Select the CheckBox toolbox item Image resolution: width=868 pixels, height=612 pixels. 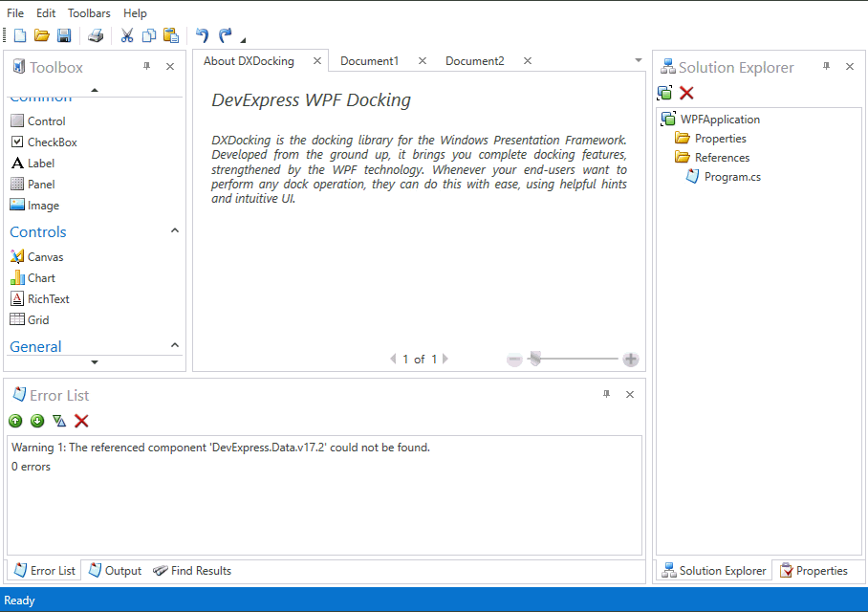pos(44,142)
